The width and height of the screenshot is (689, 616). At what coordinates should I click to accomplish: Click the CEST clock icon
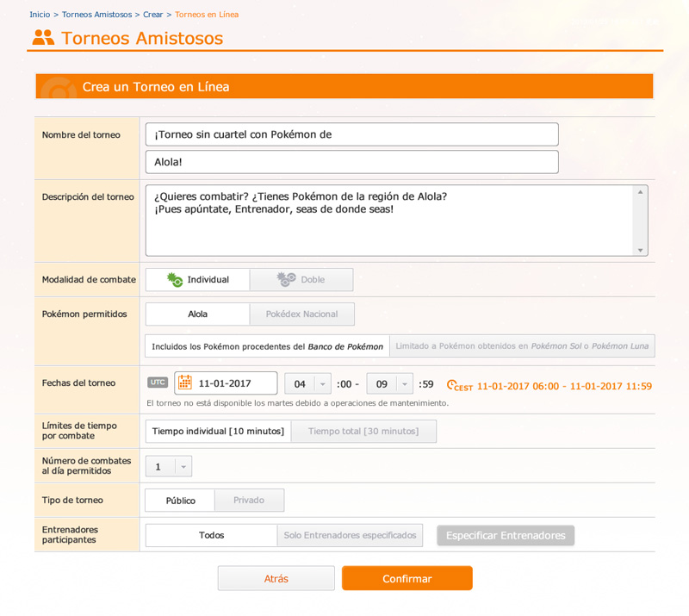(452, 385)
